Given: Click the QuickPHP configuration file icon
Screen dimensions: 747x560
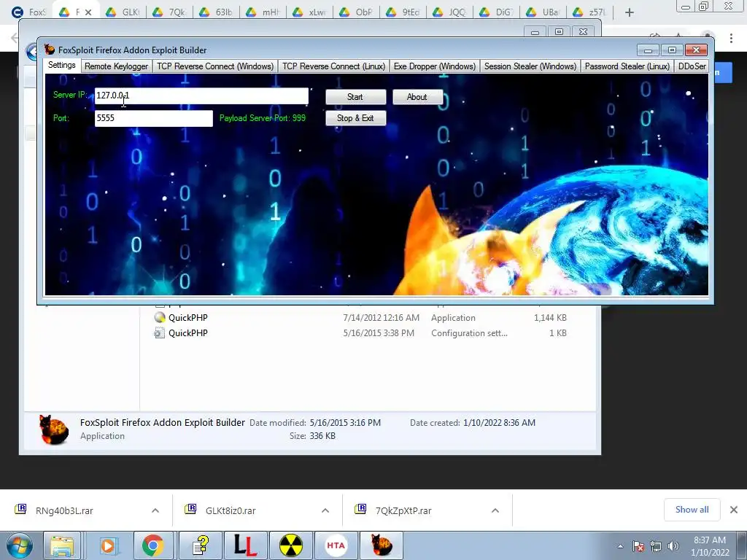Looking at the screenshot, I should coord(160,332).
